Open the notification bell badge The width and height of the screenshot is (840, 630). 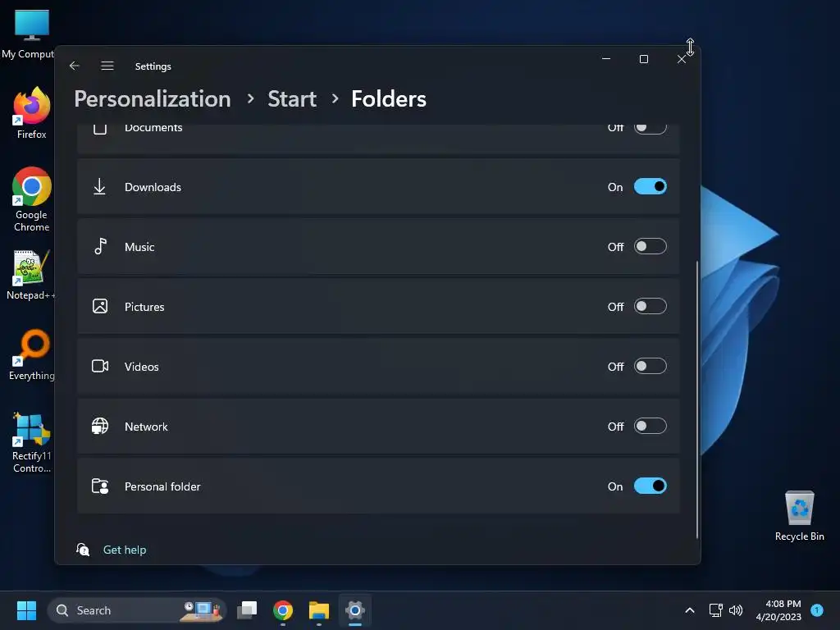point(816,609)
